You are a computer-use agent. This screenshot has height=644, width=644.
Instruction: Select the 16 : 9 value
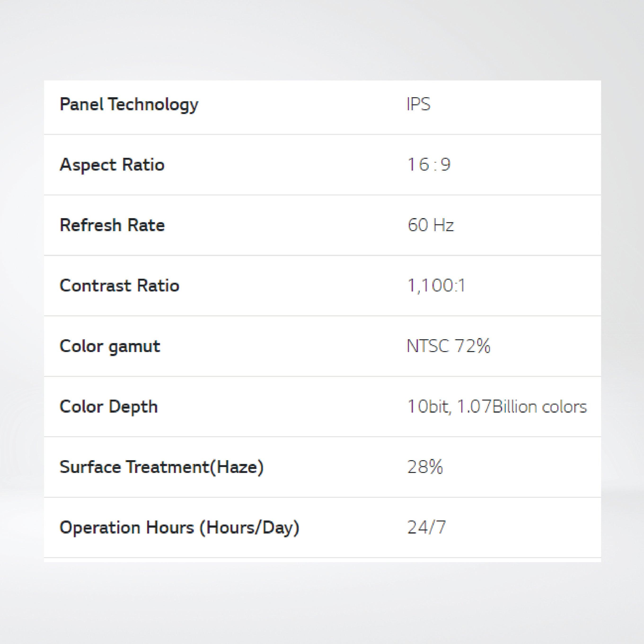(x=429, y=165)
